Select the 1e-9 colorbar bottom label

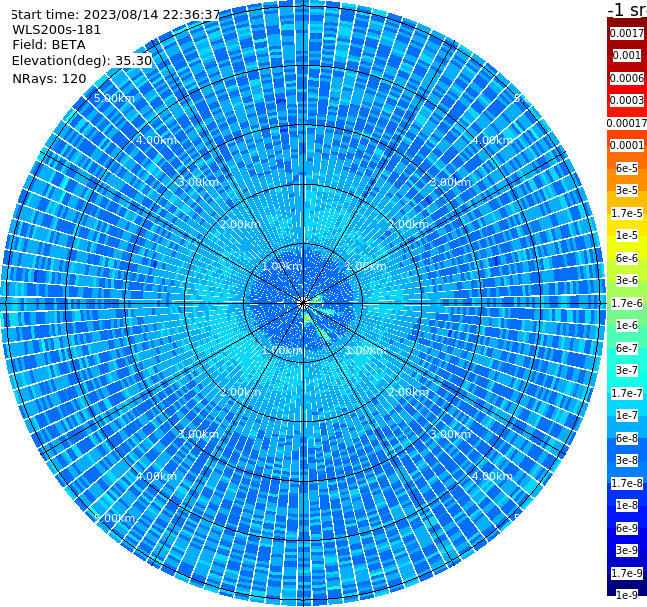pos(627,595)
